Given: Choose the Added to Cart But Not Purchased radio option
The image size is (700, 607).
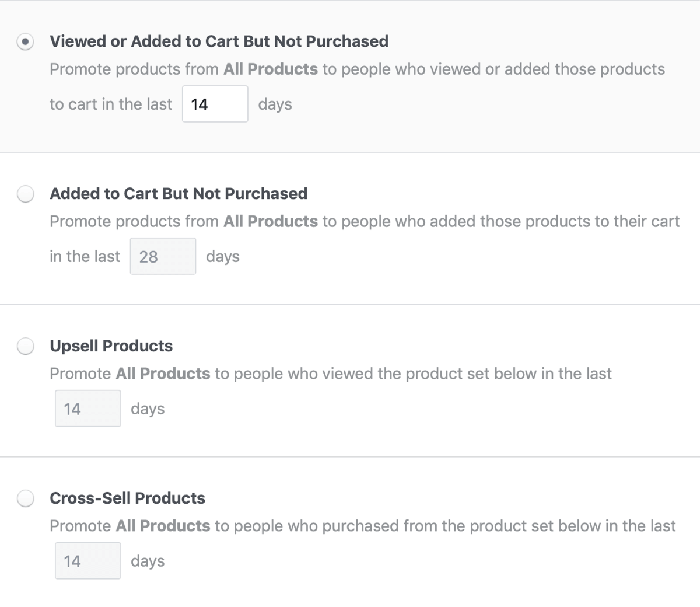Looking at the screenshot, I should 25,194.
